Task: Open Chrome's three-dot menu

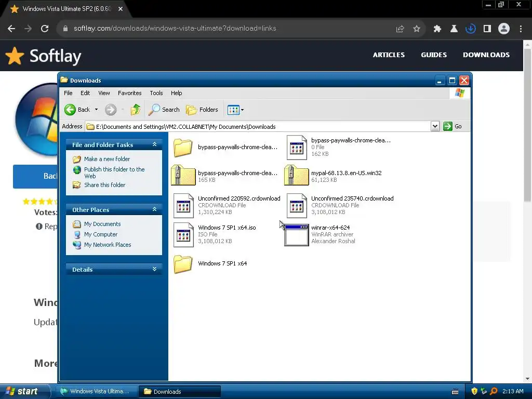Action: (x=521, y=29)
